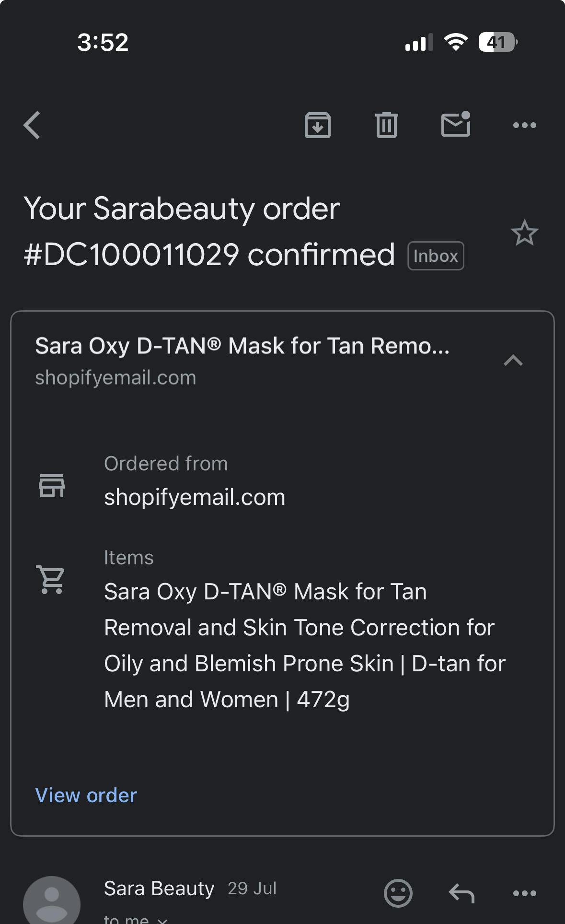The height and width of the screenshot is (924, 565).
Task: Open Sara Beauty sender avatar
Action: point(52,901)
